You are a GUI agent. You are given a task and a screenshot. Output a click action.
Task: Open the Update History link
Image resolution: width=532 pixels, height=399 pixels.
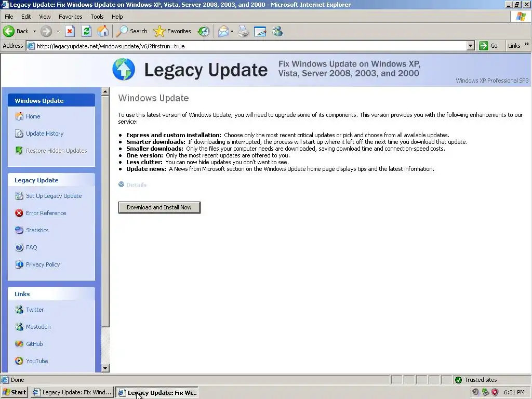pyautogui.click(x=45, y=134)
